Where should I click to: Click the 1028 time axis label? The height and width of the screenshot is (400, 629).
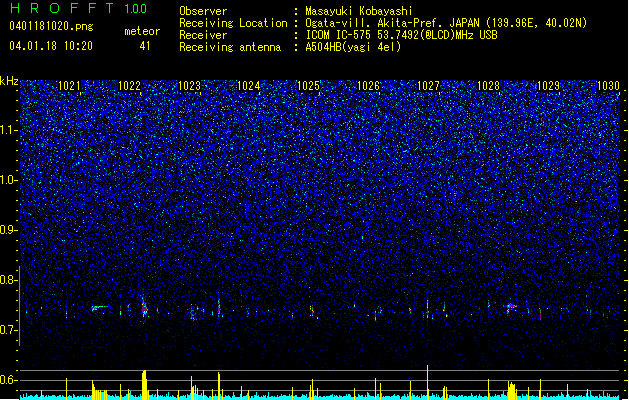[x=488, y=86]
